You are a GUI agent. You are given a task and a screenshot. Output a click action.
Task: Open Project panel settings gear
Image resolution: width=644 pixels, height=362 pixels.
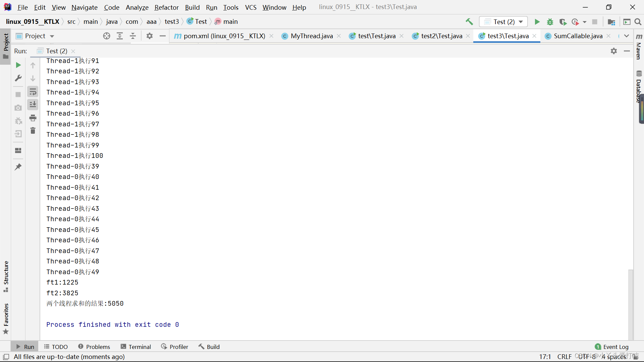click(x=150, y=36)
